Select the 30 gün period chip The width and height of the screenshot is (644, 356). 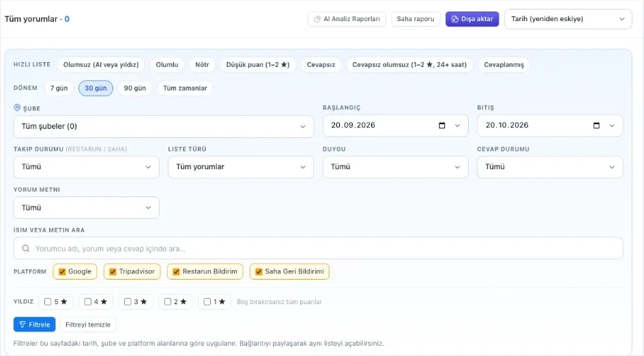[96, 88]
